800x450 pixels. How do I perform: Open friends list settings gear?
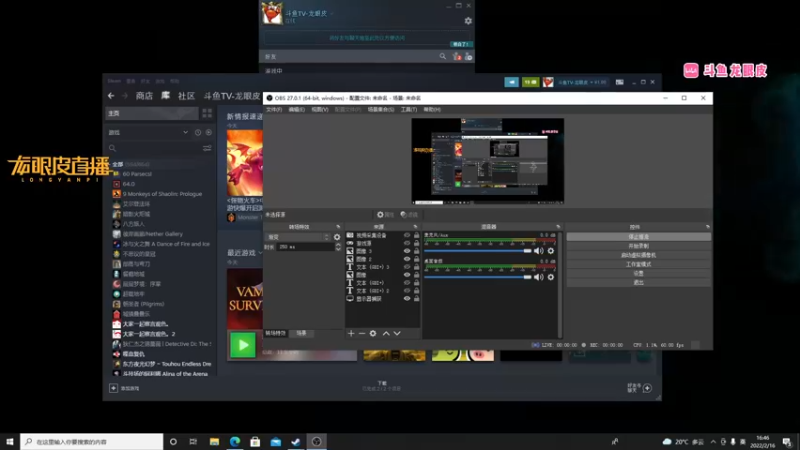point(468,21)
